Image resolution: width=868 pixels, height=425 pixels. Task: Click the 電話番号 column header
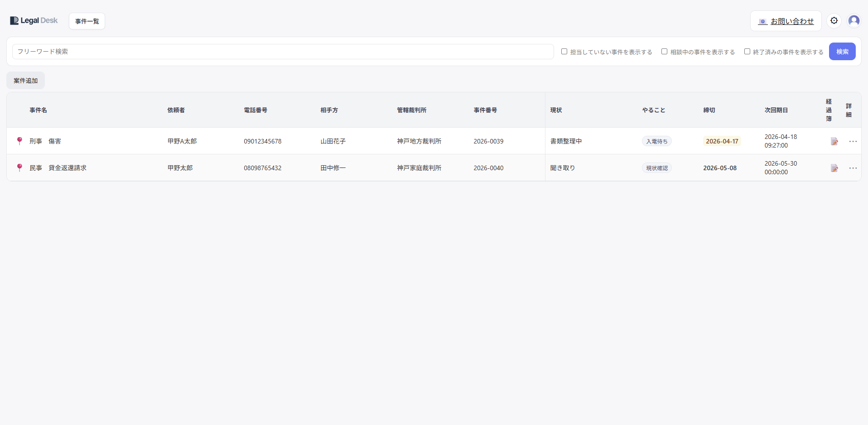tap(256, 110)
